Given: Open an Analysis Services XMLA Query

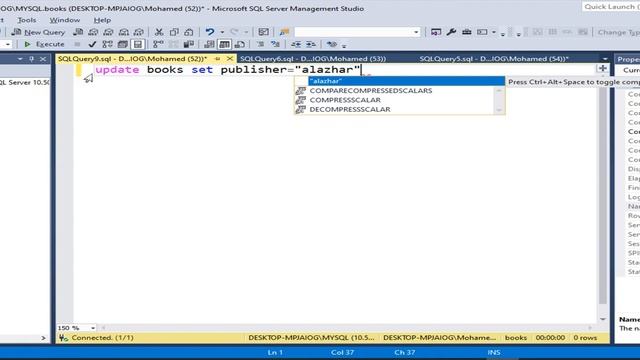Looking at the screenshot, I should click(124, 32).
